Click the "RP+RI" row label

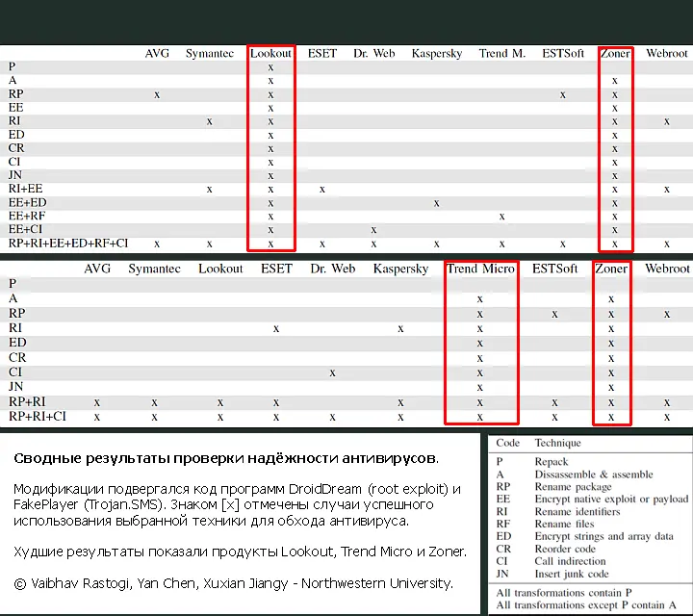coord(27,401)
